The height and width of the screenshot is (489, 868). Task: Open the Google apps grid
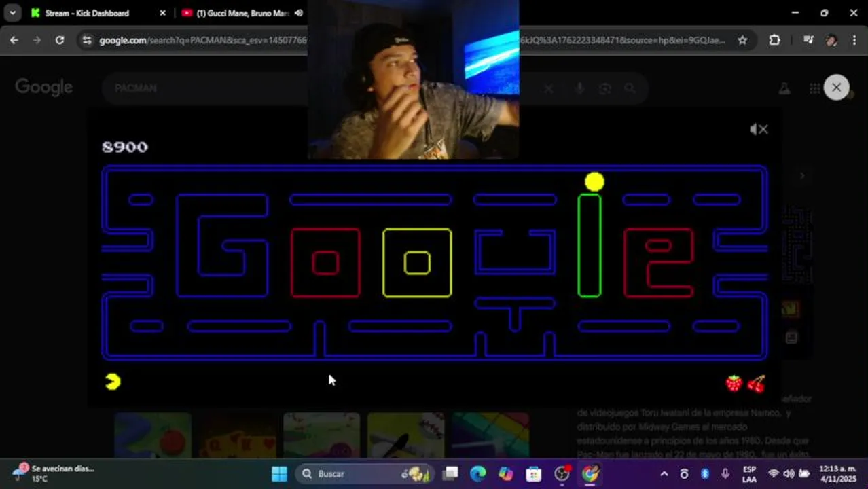[x=814, y=88]
